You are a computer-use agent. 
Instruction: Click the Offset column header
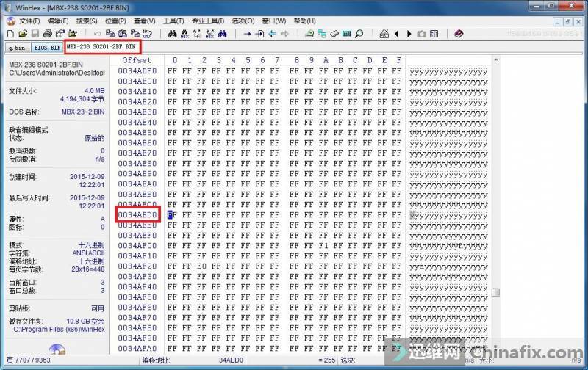pyautogui.click(x=137, y=60)
